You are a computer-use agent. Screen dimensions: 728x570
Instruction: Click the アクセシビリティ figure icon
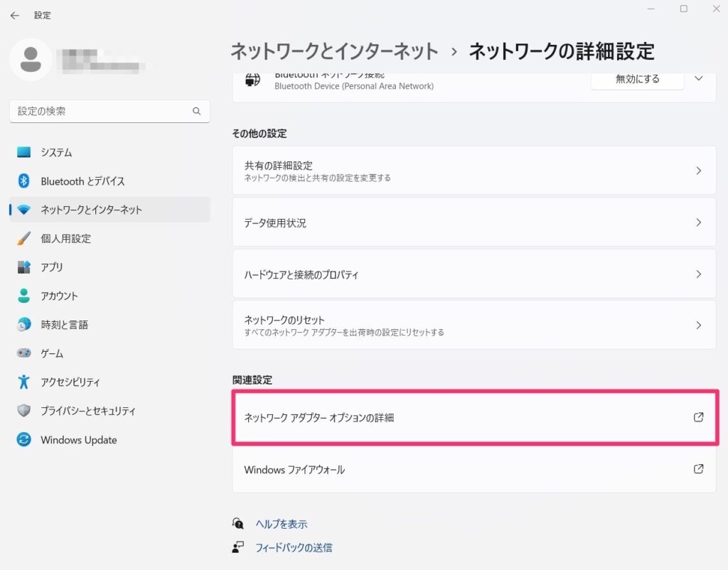point(24,382)
